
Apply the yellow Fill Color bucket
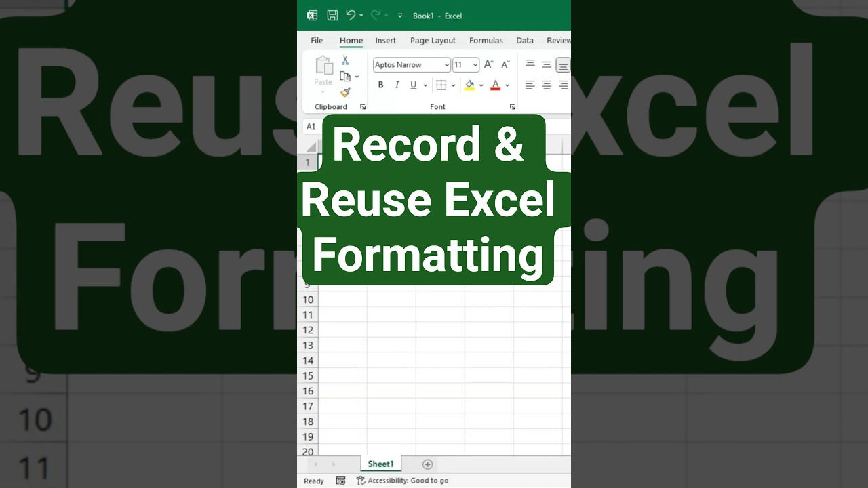pos(469,85)
